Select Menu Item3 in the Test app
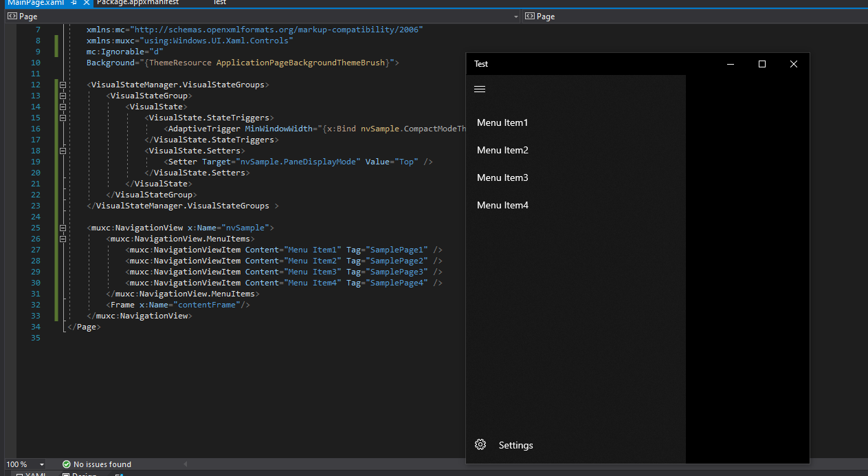 [502, 177]
